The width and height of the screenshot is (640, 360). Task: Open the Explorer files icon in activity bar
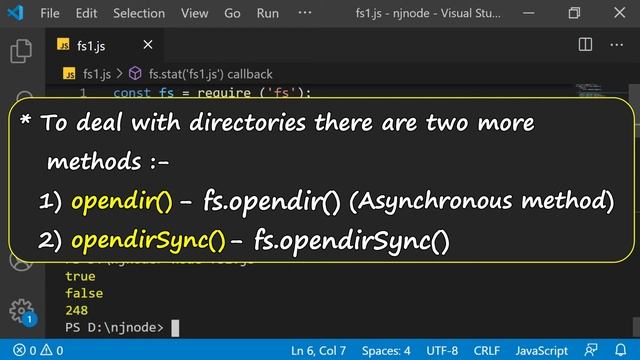(x=21, y=51)
